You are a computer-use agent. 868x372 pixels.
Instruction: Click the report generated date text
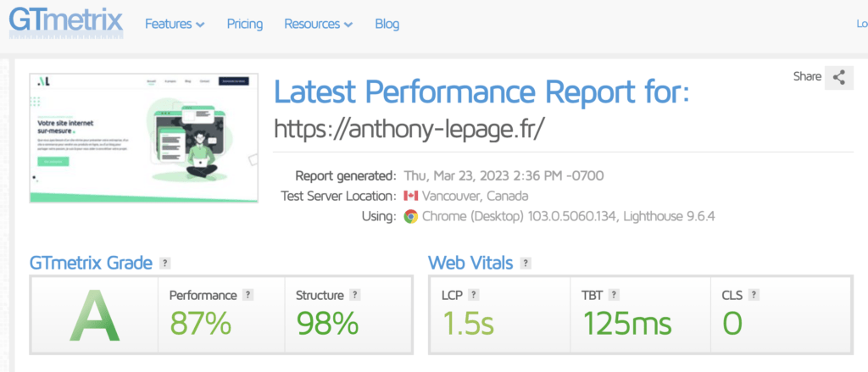point(504,176)
